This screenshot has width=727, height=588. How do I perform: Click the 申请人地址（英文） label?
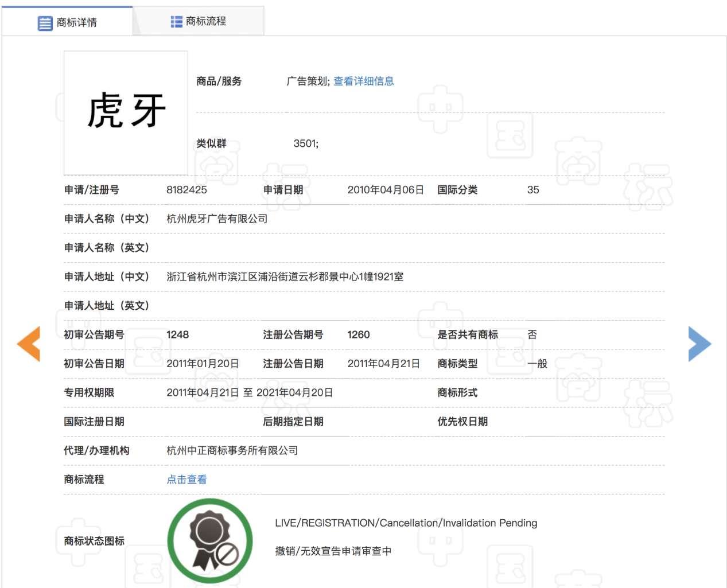(107, 306)
